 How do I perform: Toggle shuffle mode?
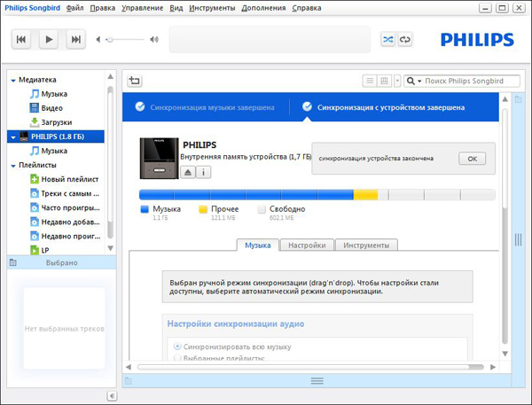pyautogui.click(x=387, y=40)
